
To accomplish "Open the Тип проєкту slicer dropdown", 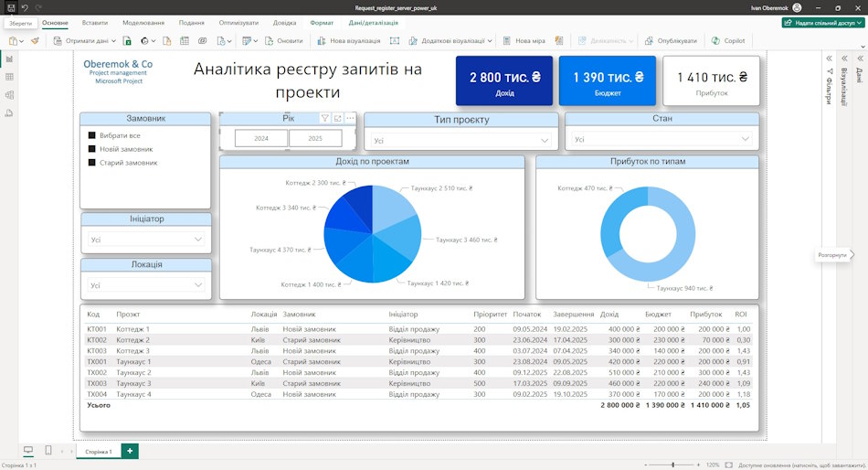I will click(x=461, y=141).
